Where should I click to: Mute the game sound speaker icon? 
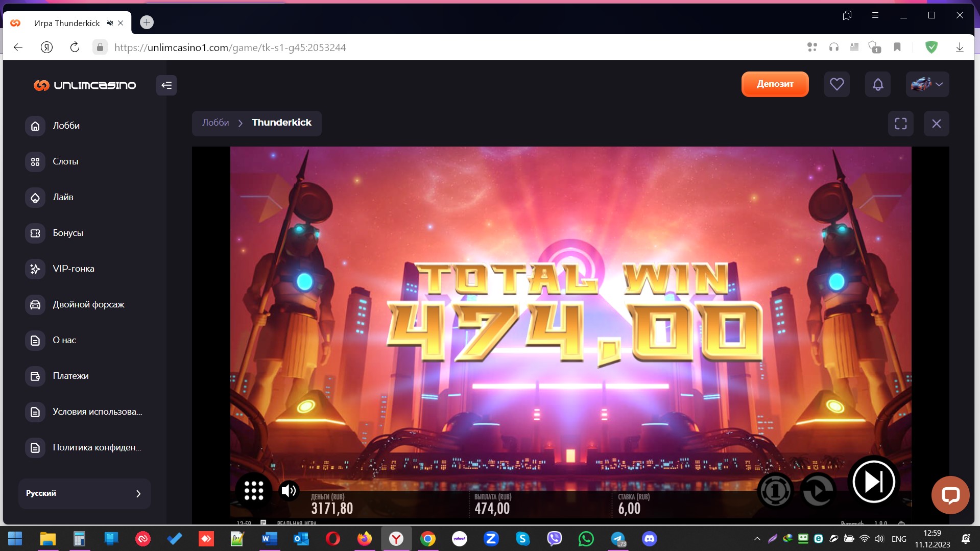(289, 491)
